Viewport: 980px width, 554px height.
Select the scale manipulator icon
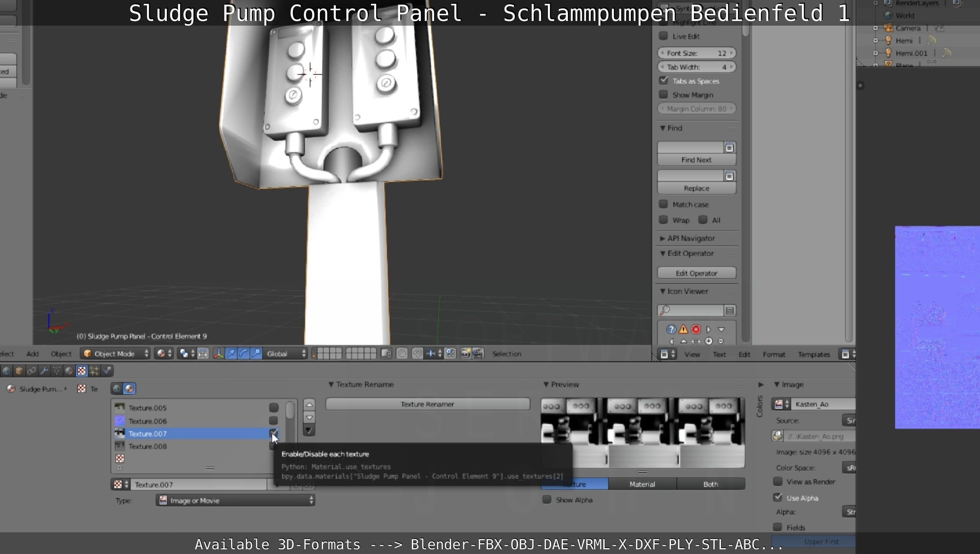256,353
